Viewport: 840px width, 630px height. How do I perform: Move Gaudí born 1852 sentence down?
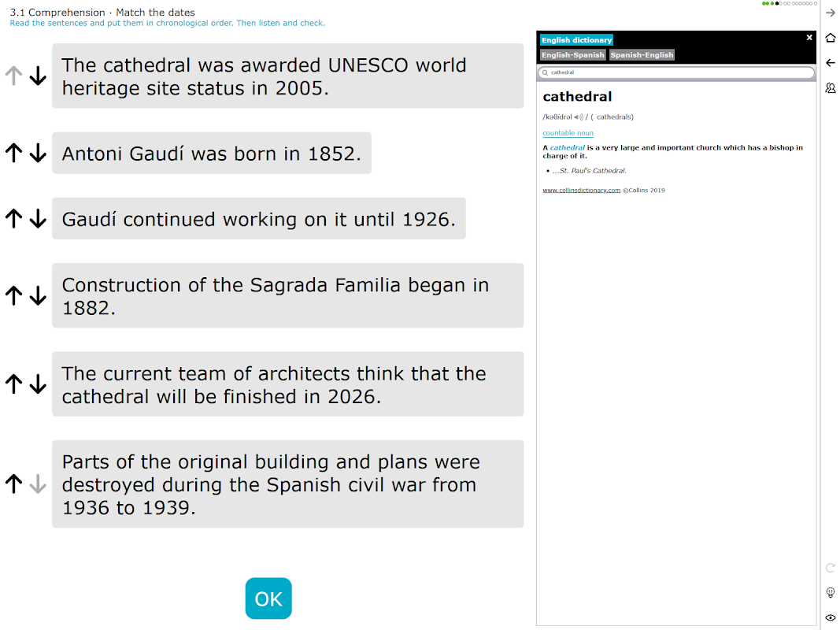point(38,154)
